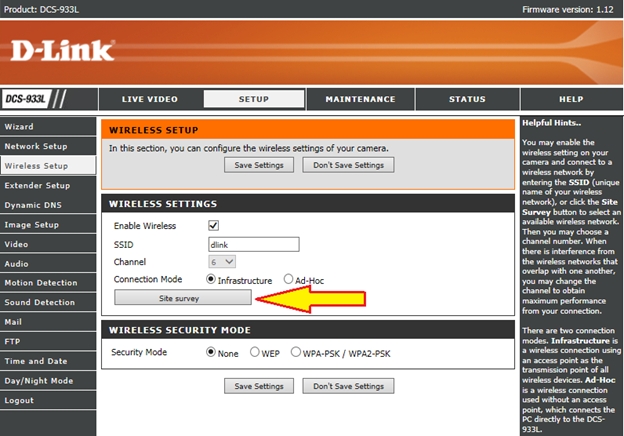624x436 pixels.
Task: Switch to the Maintenance tab
Action: coord(360,99)
